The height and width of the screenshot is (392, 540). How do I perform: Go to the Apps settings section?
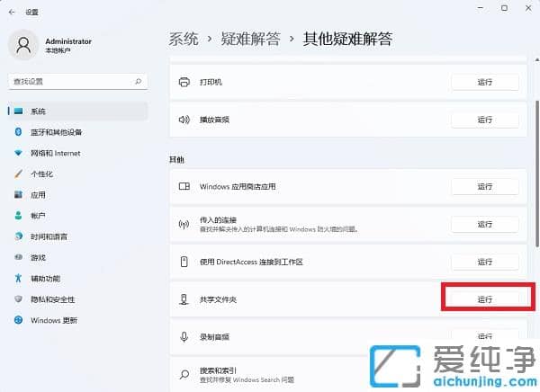click(38, 194)
